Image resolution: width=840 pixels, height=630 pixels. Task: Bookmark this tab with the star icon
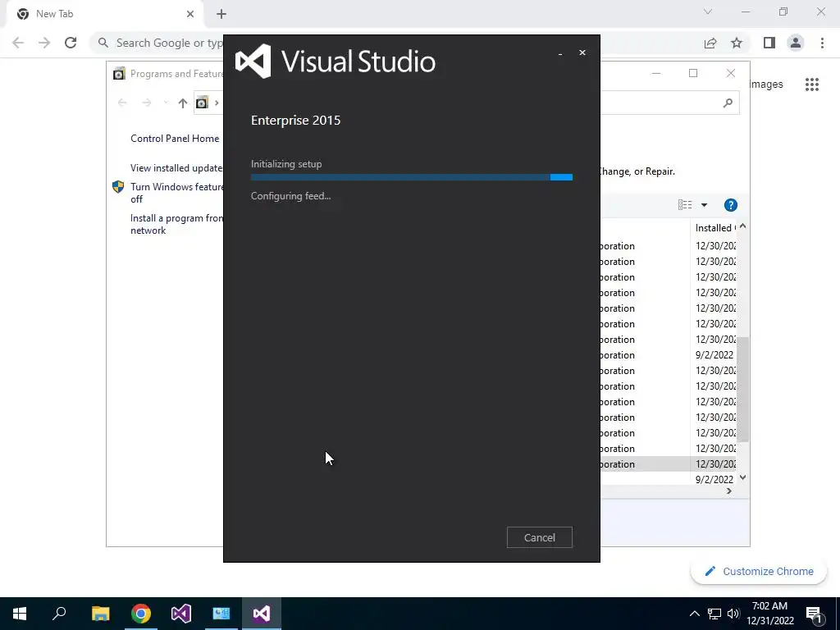pyautogui.click(x=737, y=43)
